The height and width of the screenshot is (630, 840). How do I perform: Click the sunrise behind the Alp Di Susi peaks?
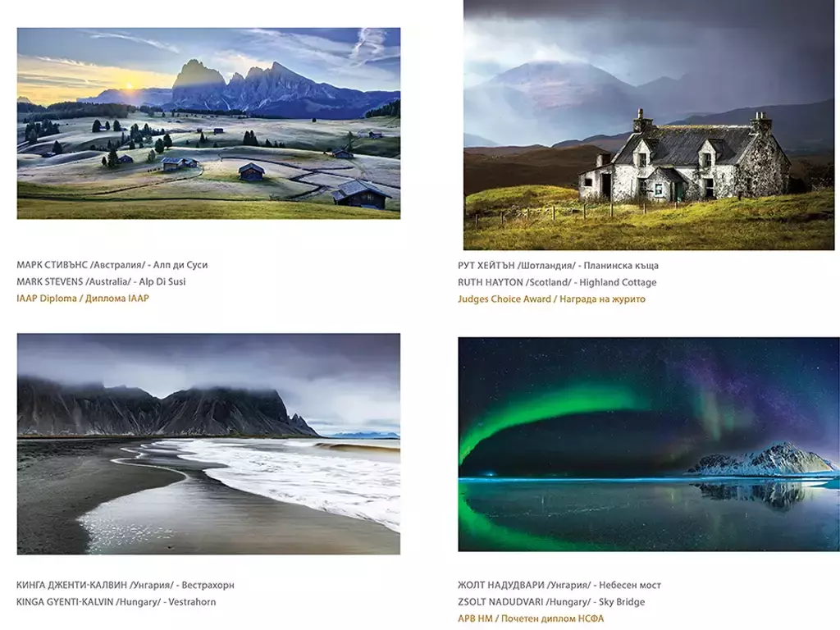(x=129, y=85)
